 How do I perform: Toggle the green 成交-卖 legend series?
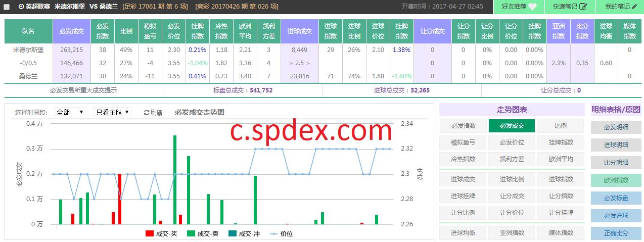click(x=203, y=233)
